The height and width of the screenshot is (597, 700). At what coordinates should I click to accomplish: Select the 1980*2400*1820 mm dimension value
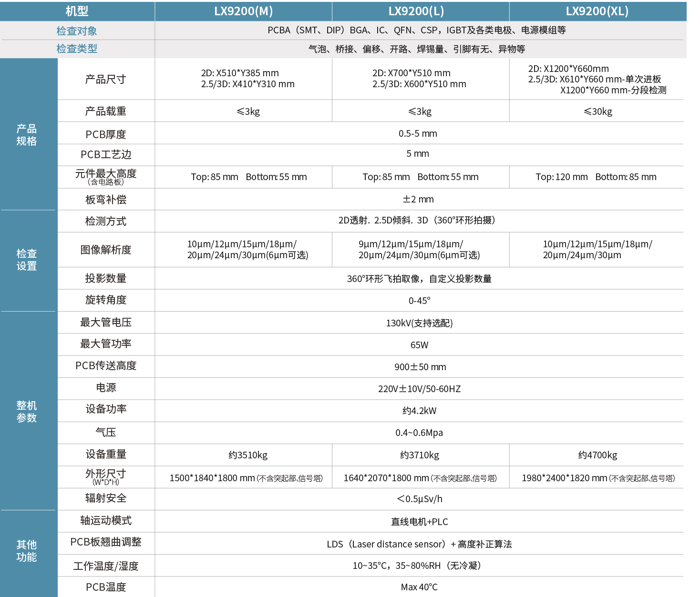[598, 478]
